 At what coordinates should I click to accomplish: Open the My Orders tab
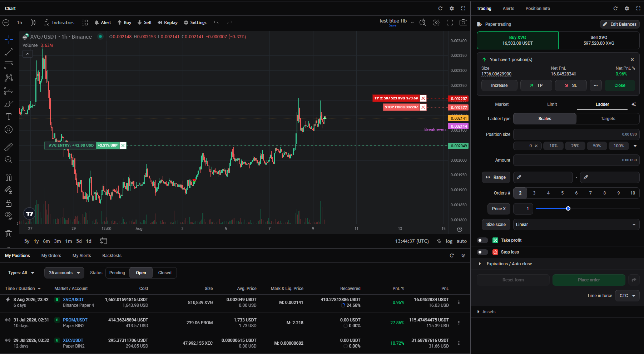pyautogui.click(x=51, y=256)
